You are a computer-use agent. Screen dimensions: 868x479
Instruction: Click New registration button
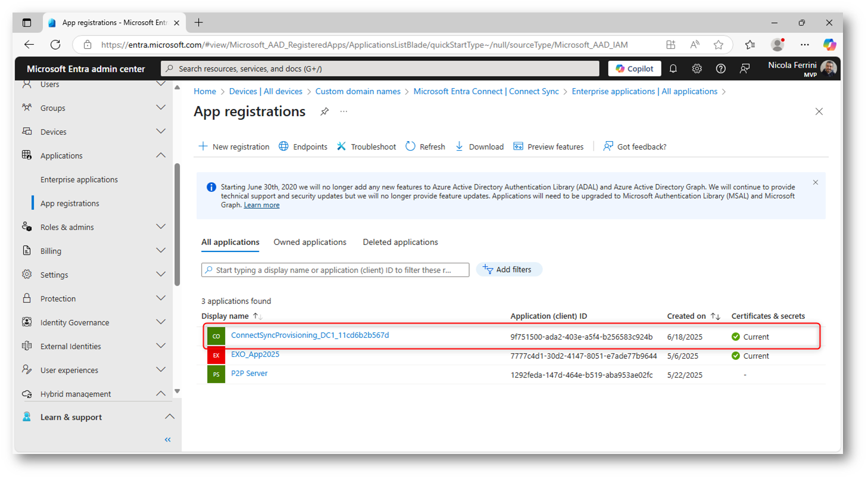tap(233, 147)
